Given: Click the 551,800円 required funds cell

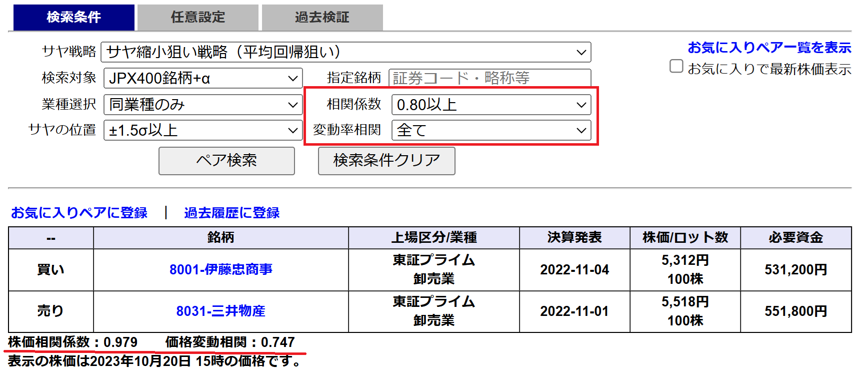Looking at the screenshot, I should click(x=796, y=311).
